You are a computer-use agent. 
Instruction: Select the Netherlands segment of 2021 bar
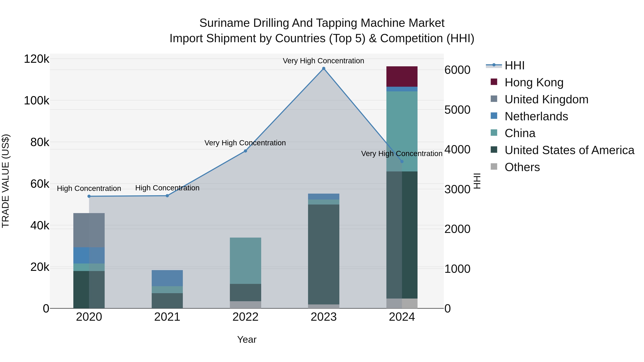click(x=167, y=278)
